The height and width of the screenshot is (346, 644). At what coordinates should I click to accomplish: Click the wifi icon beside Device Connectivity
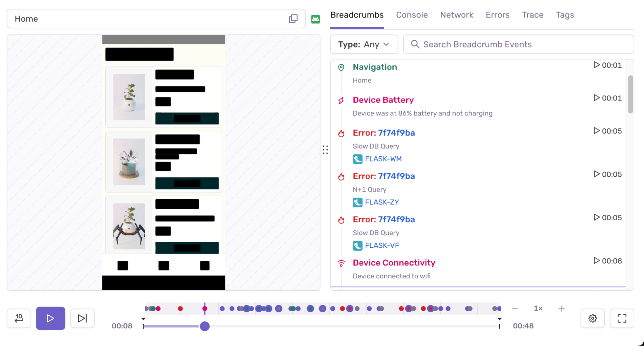click(x=341, y=263)
